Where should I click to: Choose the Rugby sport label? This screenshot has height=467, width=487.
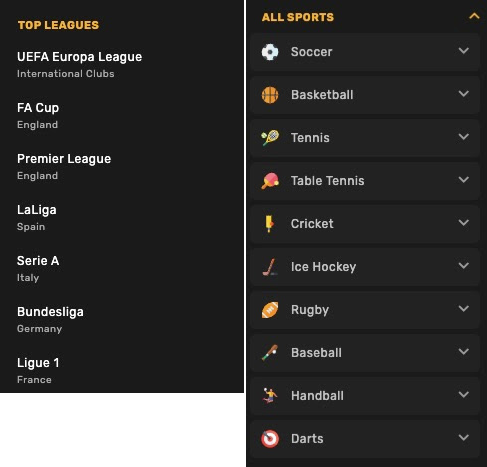pyautogui.click(x=310, y=310)
